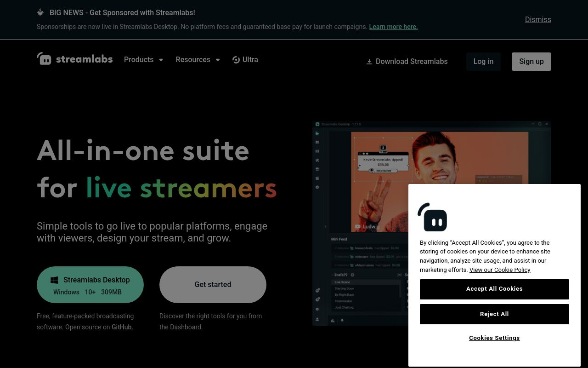Open the GitHub link
The height and width of the screenshot is (368, 588).
coord(122,327)
